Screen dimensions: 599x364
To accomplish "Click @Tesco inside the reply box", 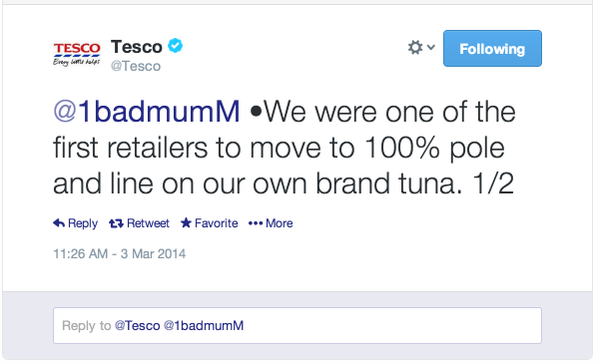I will click(137, 325).
